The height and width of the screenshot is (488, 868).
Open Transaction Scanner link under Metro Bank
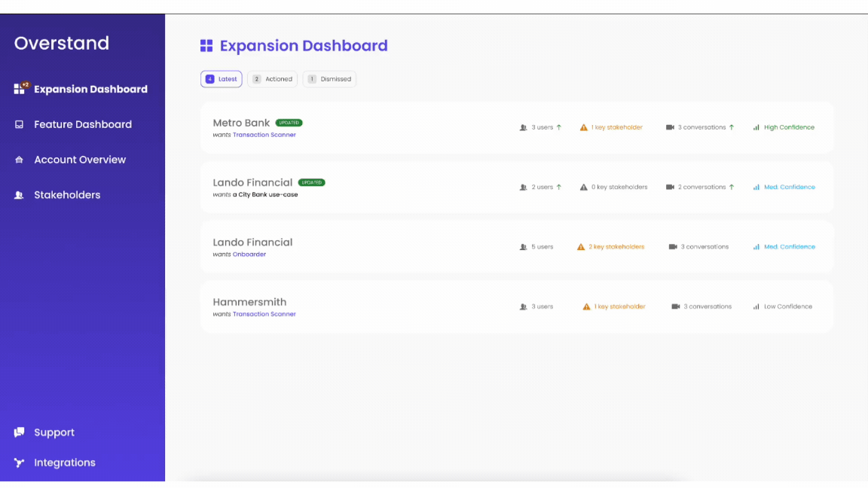(x=264, y=135)
